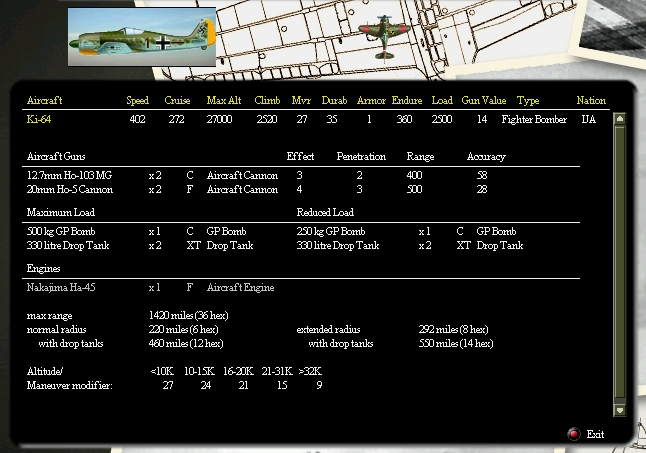646x453 pixels.
Task: Click the Armor column header
Action: [x=371, y=100]
